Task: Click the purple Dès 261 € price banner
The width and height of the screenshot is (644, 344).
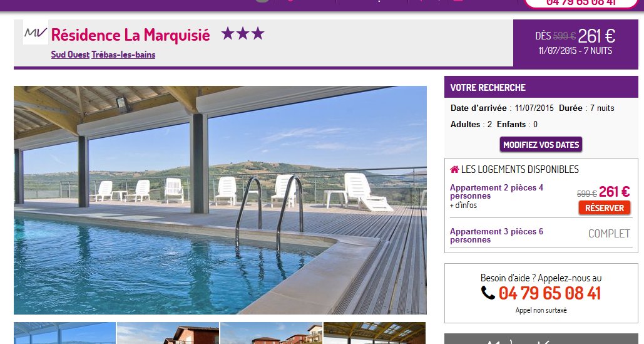Action: pos(575,43)
